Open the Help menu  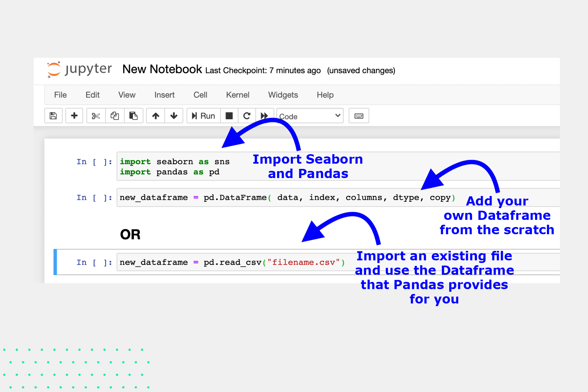(x=325, y=95)
